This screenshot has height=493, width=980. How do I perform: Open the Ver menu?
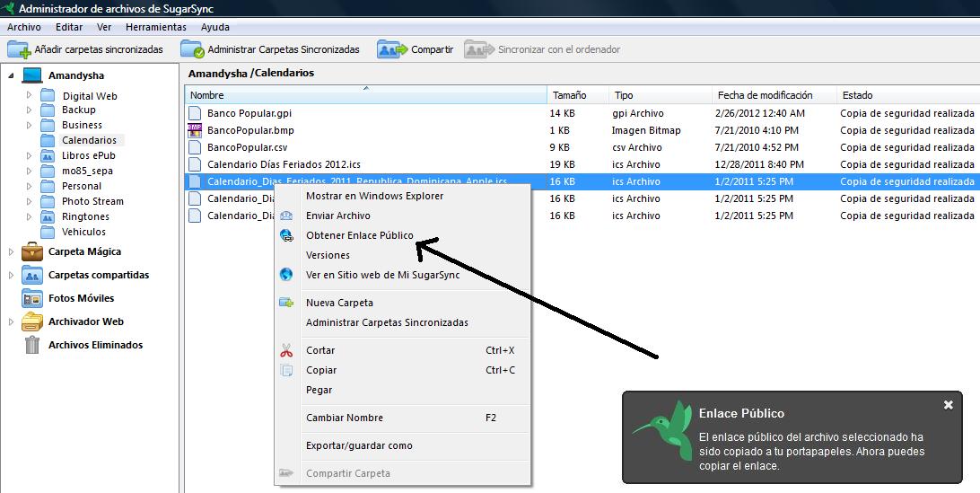104,27
